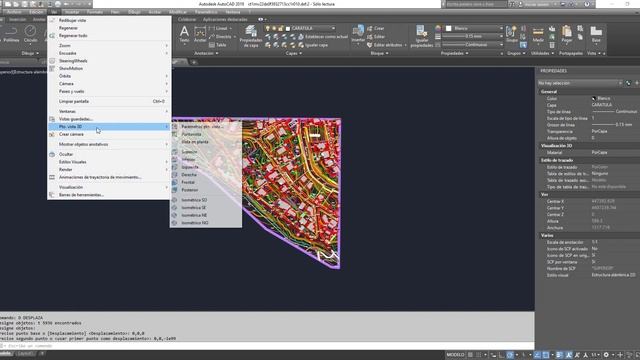Open the Base view tool
Screen dimensions: 640x360
(596, 34)
